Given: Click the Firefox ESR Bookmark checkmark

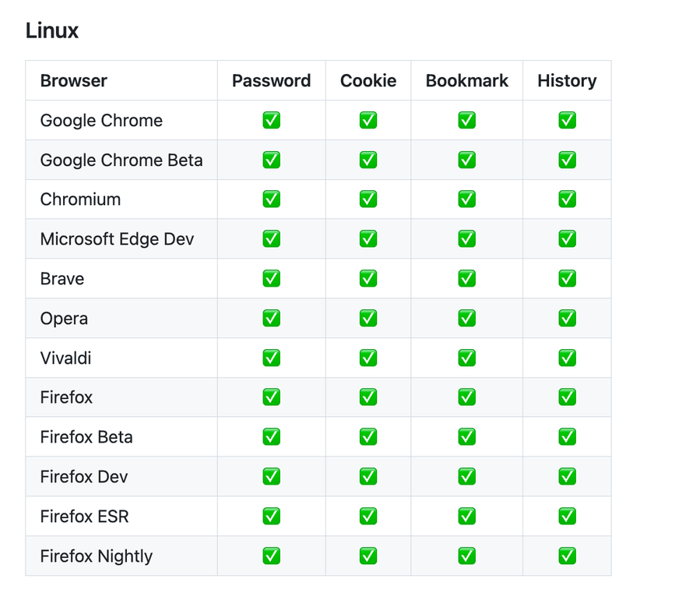Looking at the screenshot, I should point(467,517).
